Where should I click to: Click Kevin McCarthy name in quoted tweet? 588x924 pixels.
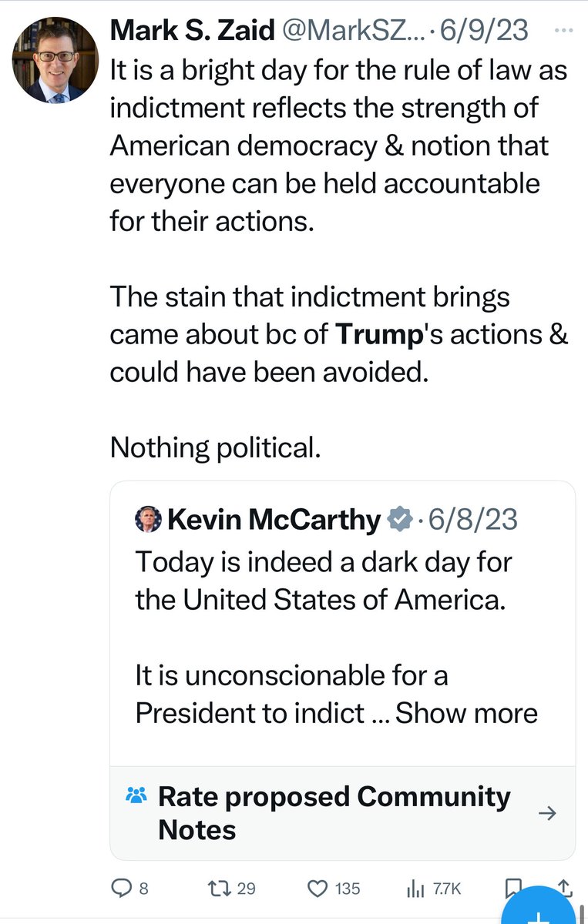tap(274, 520)
